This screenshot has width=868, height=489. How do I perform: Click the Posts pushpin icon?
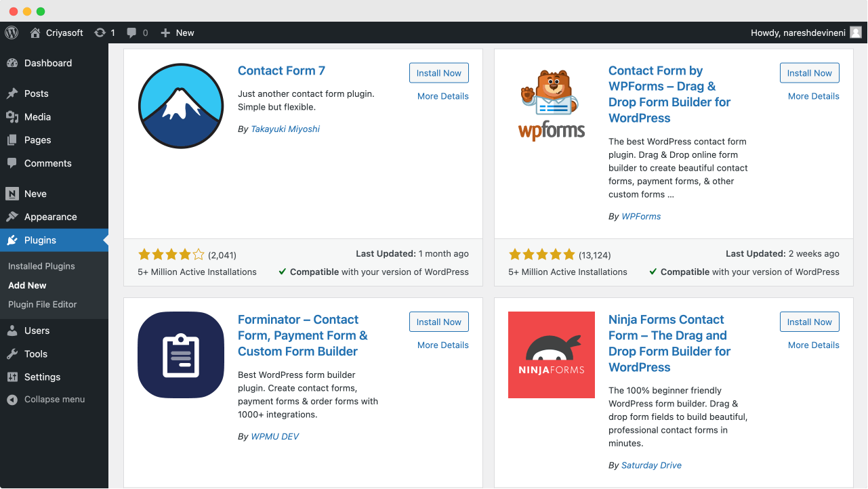coord(12,93)
